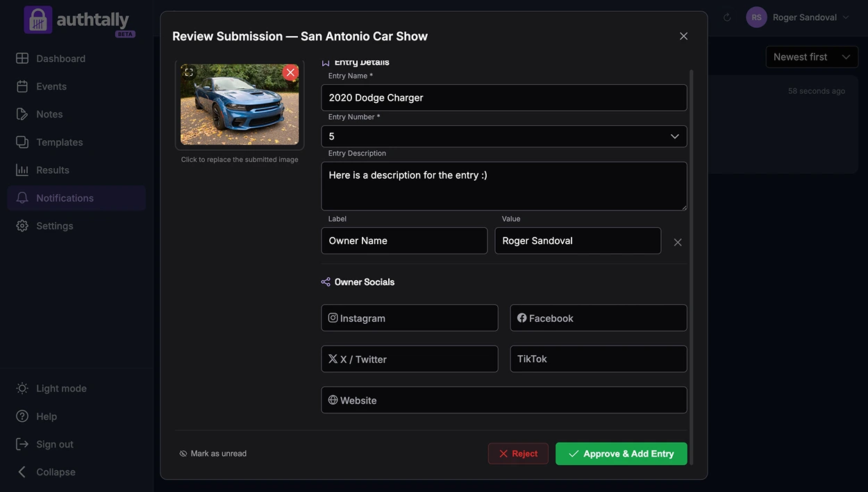
Task: Open the Entry Number dropdown
Action: [504, 136]
